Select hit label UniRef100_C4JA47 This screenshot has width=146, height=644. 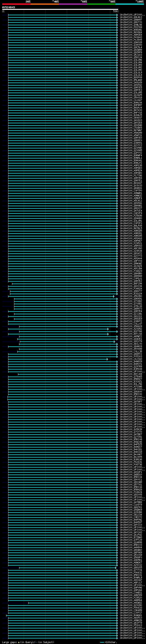tap(131, 100)
